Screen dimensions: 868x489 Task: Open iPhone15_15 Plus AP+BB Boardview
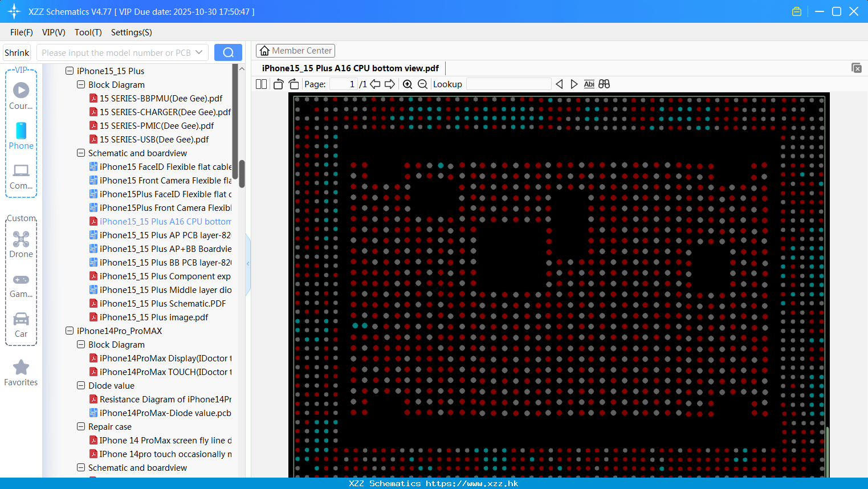click(160, 248)
